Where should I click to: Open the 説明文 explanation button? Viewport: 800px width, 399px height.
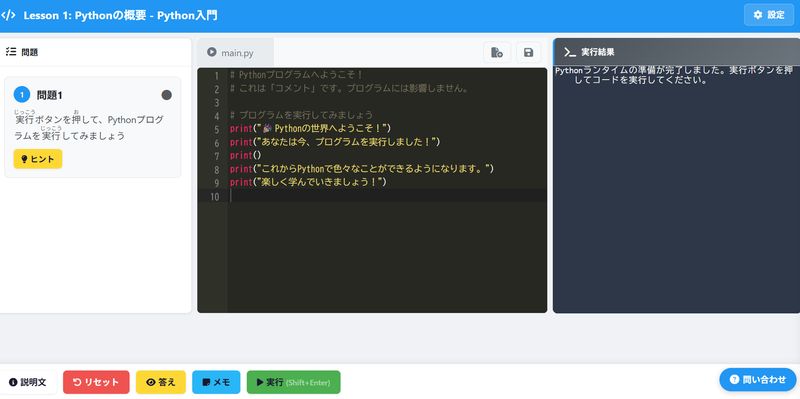28,382
